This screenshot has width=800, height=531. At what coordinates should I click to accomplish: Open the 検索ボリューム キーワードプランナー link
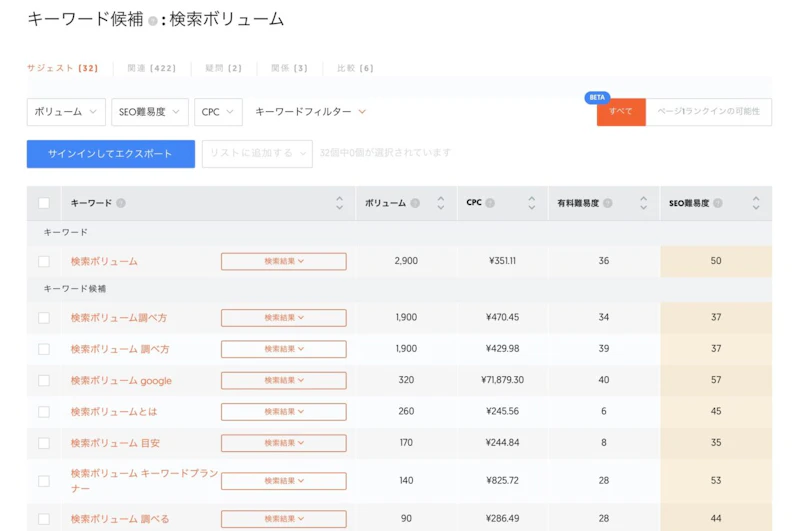click(x=144, y=481)
